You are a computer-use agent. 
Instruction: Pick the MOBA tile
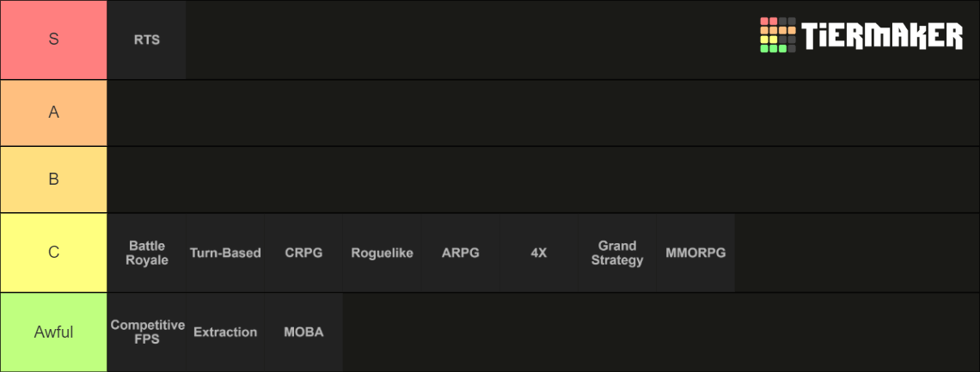pos(303,332)
